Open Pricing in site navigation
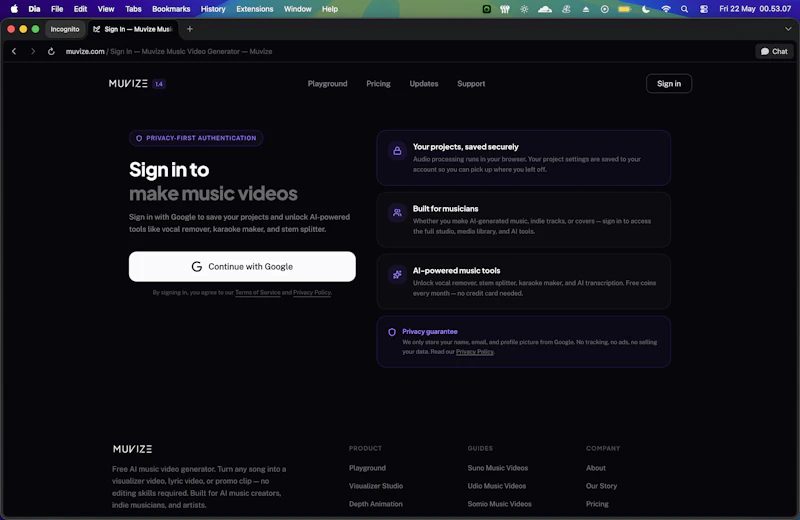 [x=378, y=83]
